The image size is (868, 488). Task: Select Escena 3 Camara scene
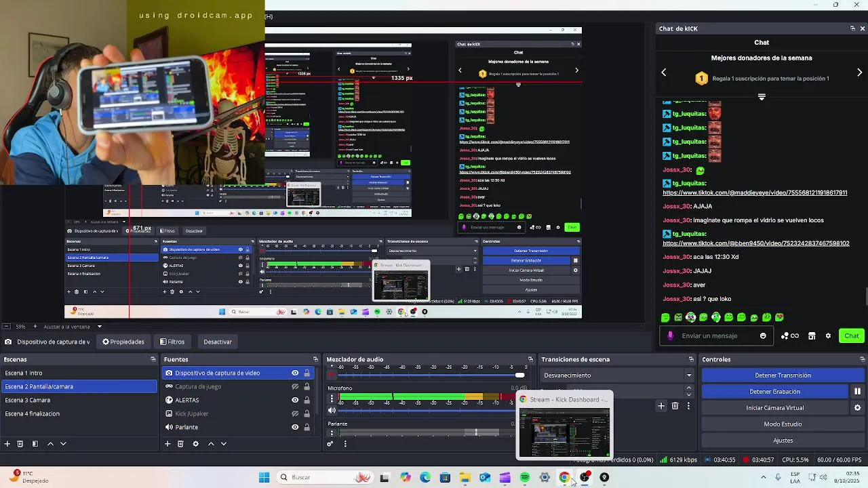[79, 400]
